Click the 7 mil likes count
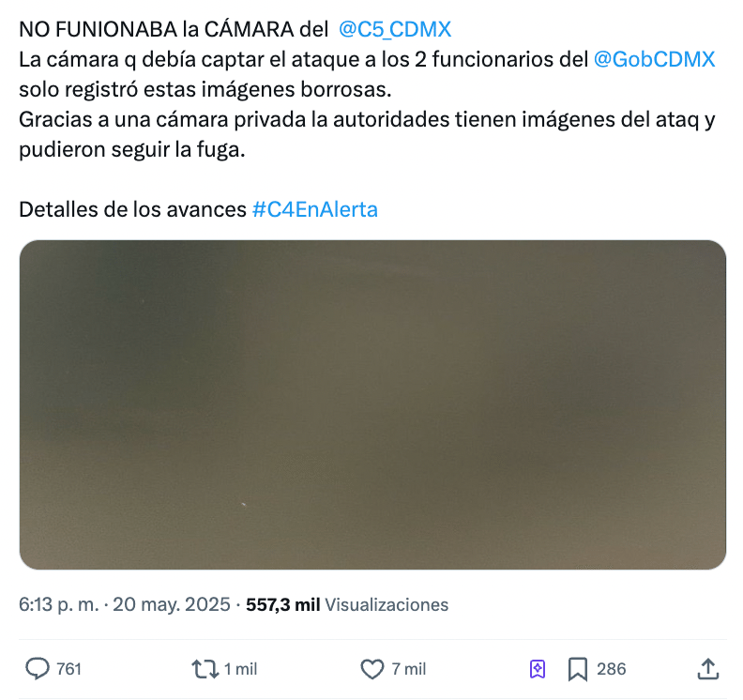The width and height of the screenshot is (743, 700). [x=408, y=669]
